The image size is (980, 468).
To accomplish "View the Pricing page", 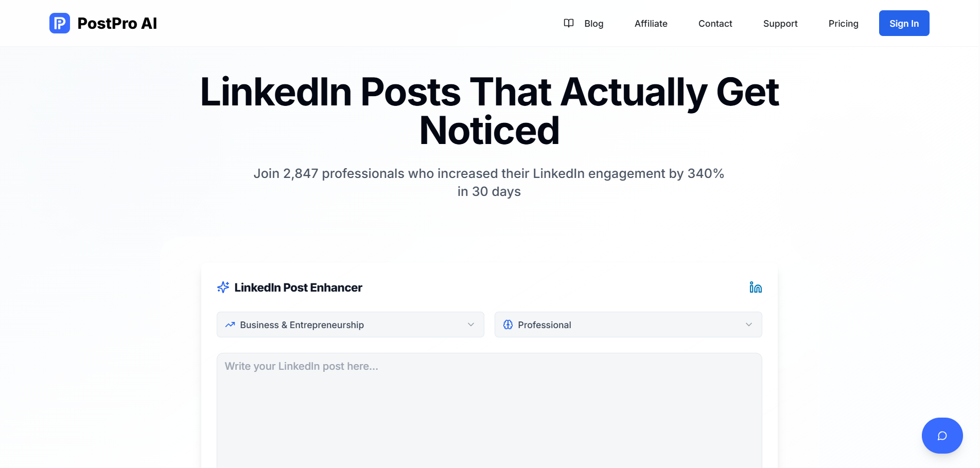I will (x=843, y=24).
